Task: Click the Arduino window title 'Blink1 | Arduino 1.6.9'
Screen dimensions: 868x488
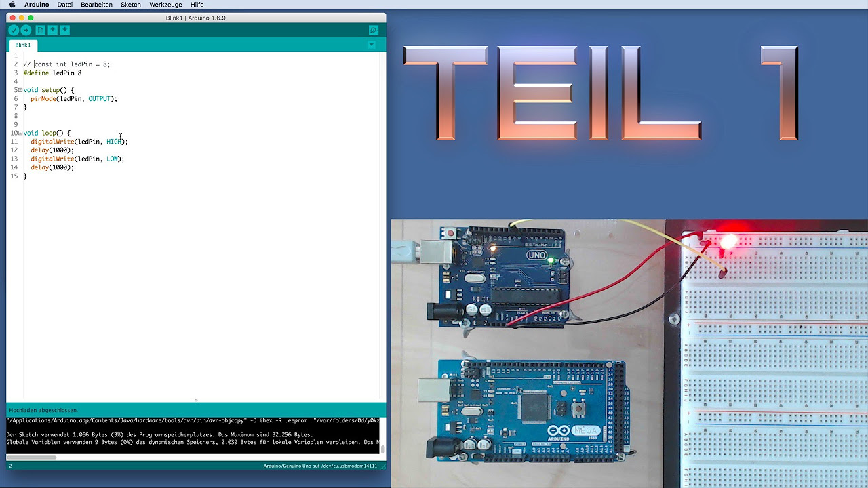Action: tap(196, 18)
